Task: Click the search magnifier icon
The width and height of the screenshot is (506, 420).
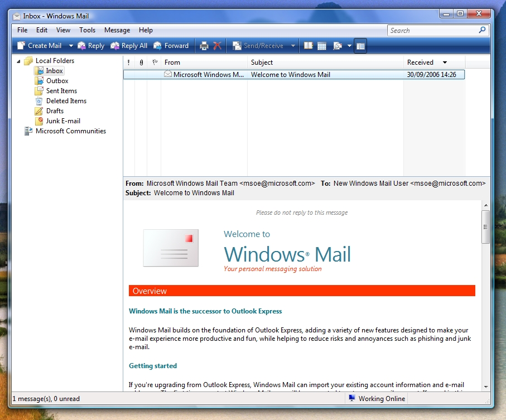Action: coord(483,30)
